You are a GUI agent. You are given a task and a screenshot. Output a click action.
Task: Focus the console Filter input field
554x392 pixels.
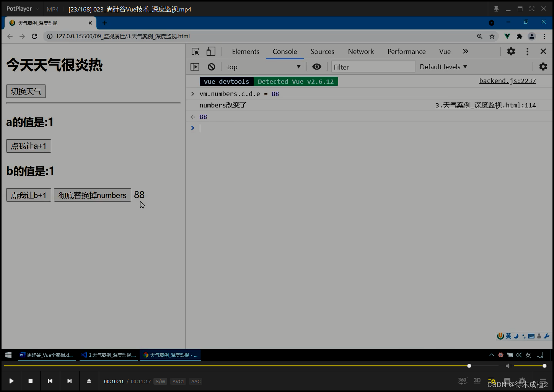(373, 67)
